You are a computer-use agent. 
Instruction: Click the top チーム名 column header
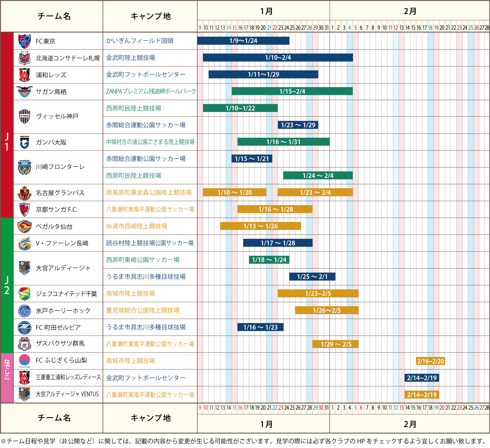pos(54,16)
